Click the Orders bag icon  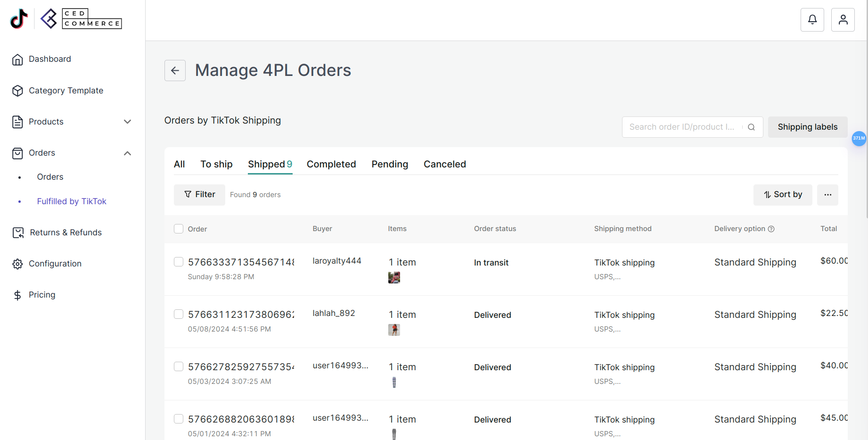[17, 153]
